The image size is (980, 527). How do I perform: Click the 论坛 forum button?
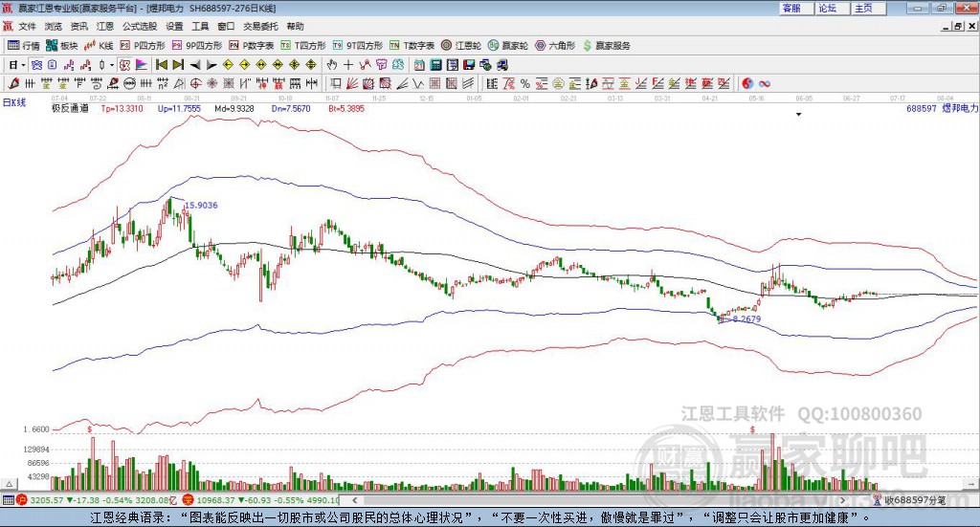click(833, 8)
